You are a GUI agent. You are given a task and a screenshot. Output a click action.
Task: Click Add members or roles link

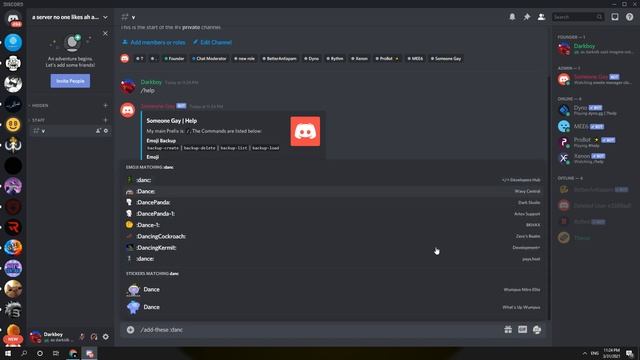coord(153,42)
